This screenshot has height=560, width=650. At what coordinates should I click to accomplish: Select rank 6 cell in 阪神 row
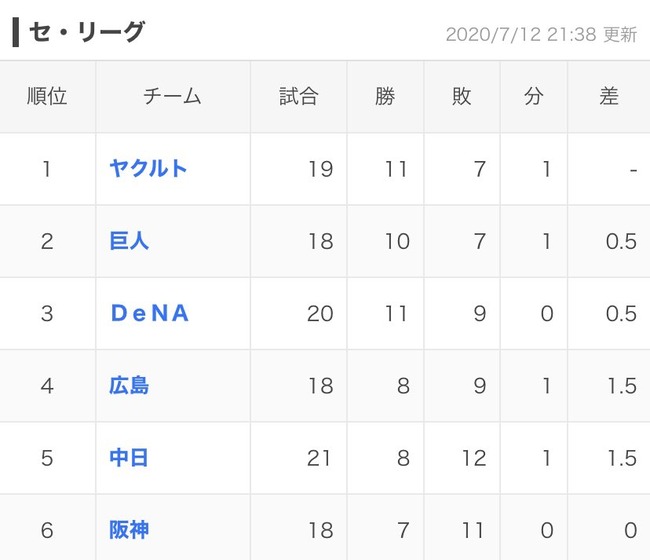click(47, 530)
